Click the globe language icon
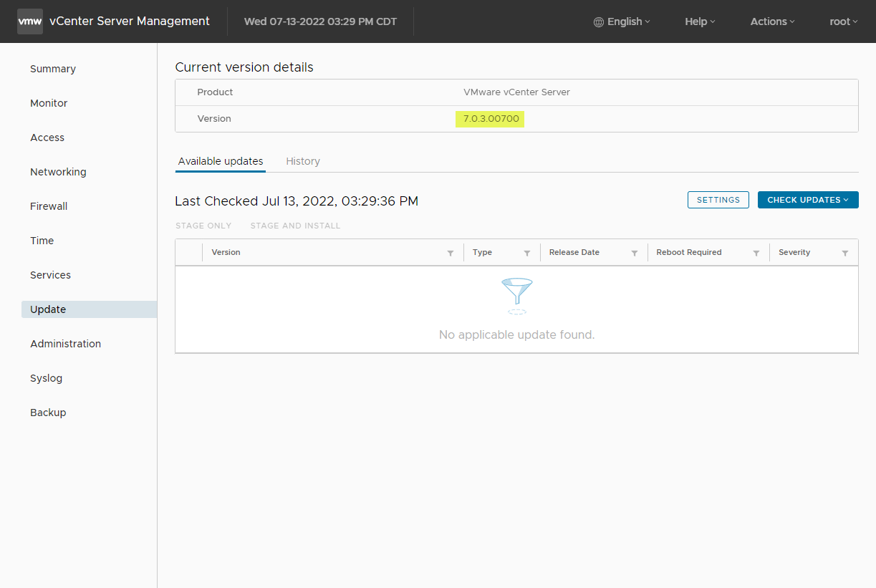The width and height of the screenshot is (876, 588). [x=599, y=22]
